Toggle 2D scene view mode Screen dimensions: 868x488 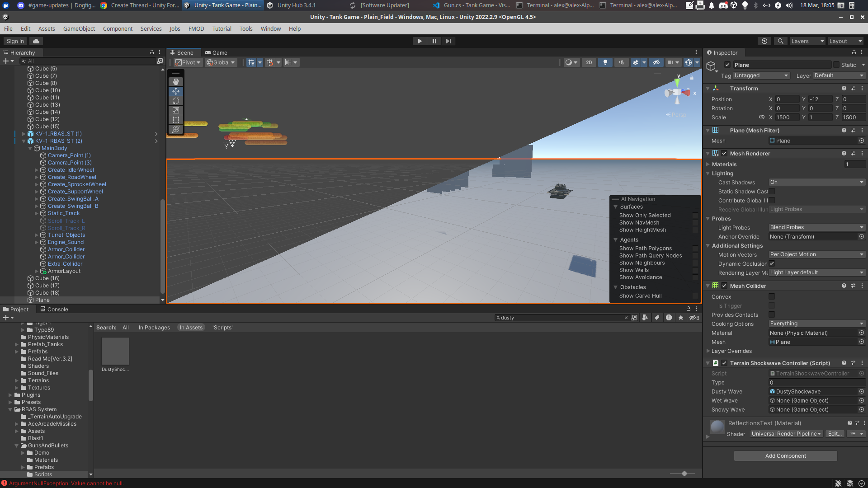589,62
